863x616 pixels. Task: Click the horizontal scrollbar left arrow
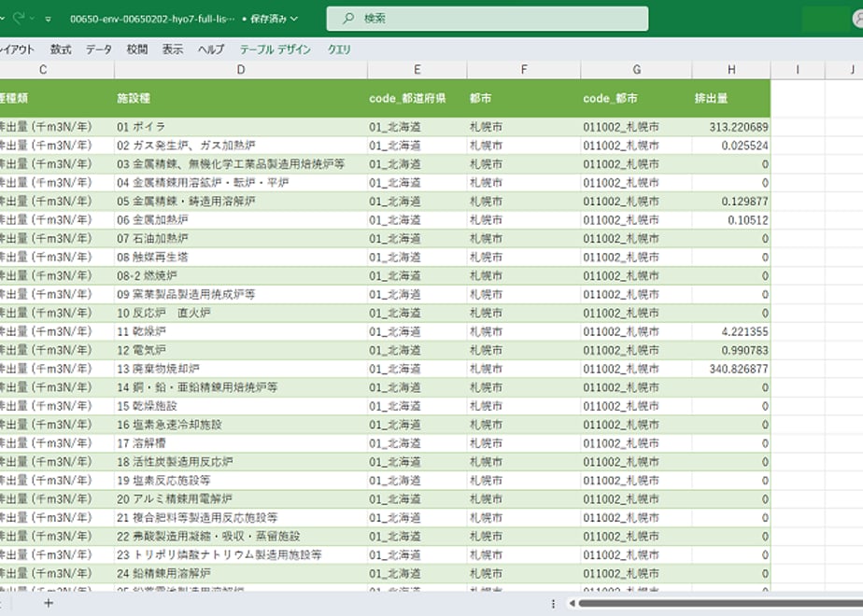572,603
